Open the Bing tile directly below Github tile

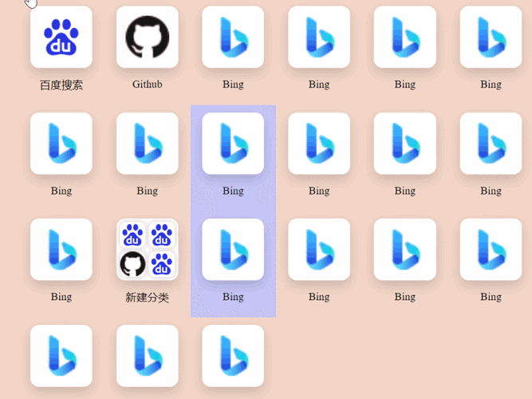click(148, 144)
